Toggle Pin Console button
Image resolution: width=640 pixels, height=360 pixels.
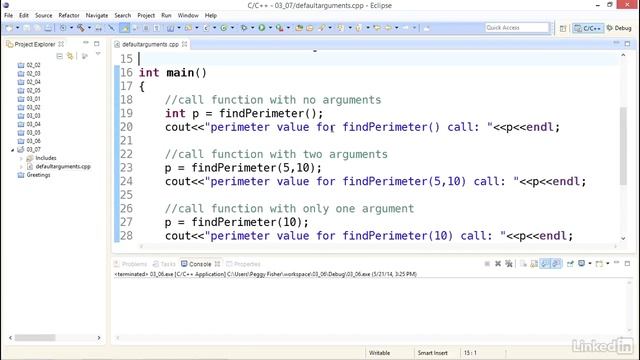coord(570,264)
